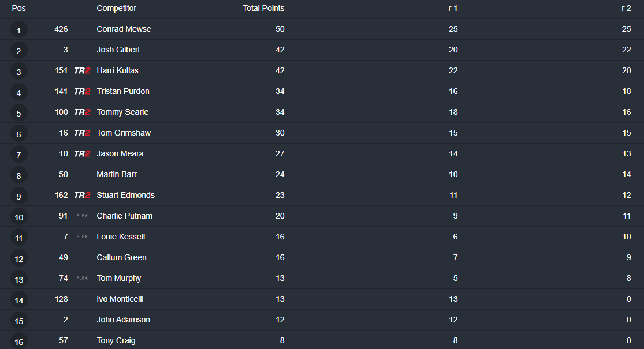Click the FLEX logo next to Charlie Putnam
644x349 pixels.
(x=82, y=216)
